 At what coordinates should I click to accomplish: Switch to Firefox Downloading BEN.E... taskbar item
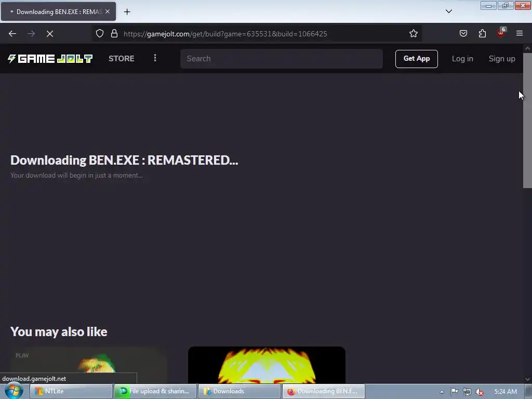(x=324, y=391)
